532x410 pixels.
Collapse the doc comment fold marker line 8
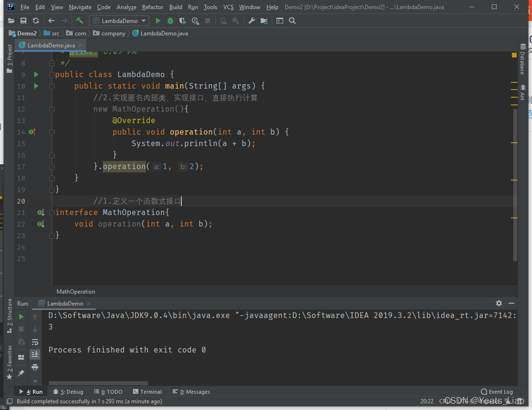pos(52,63)
